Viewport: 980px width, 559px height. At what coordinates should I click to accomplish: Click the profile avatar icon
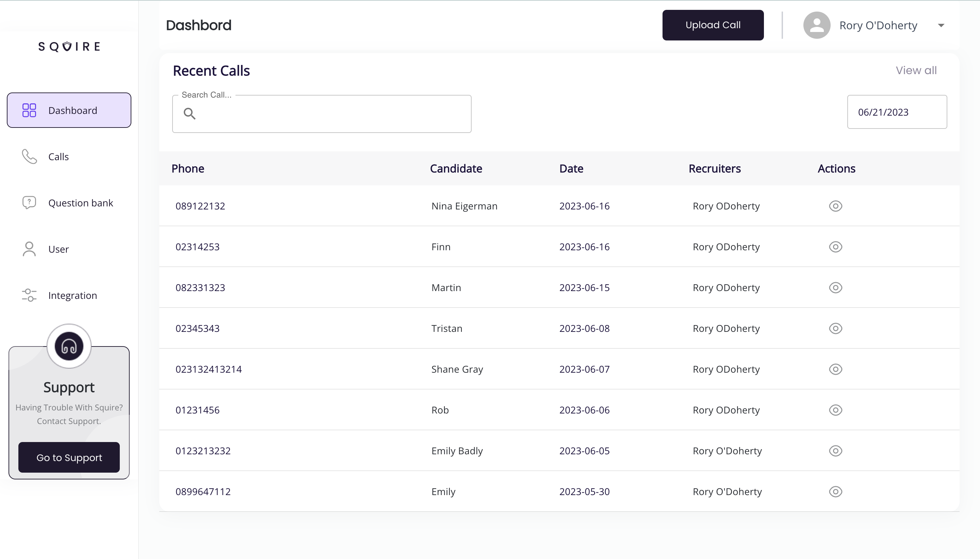[x=817, y=26]
